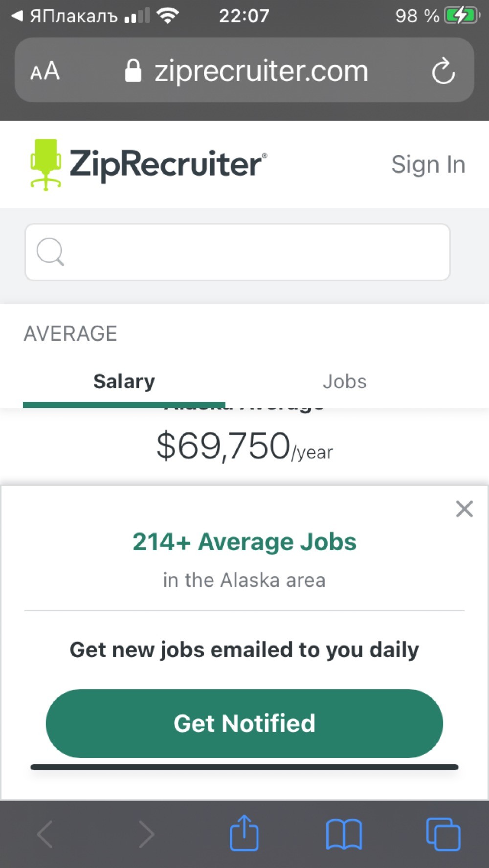
Task: Open the Safari share sheet icon
Action: click(244, 833)
